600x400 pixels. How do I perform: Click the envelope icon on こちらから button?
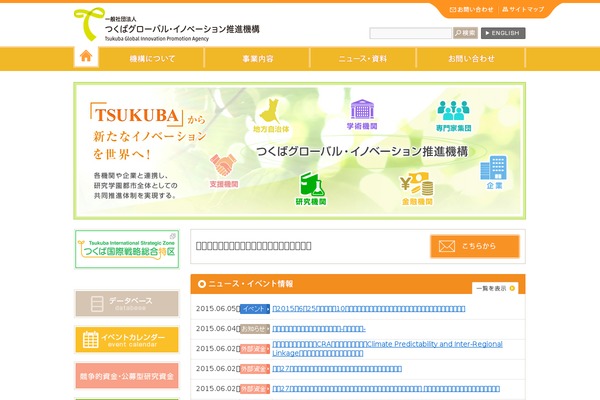pyautogui.click(x=447, y=246)
